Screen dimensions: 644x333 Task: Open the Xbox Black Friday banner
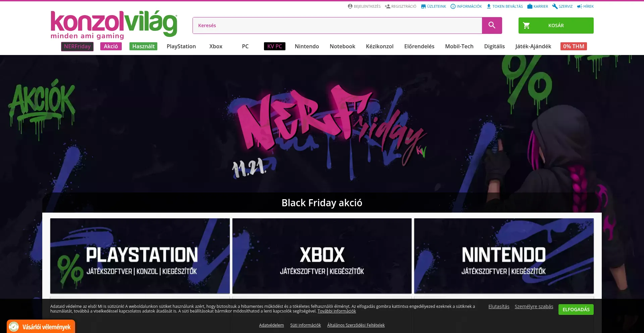tap(322, 256)
